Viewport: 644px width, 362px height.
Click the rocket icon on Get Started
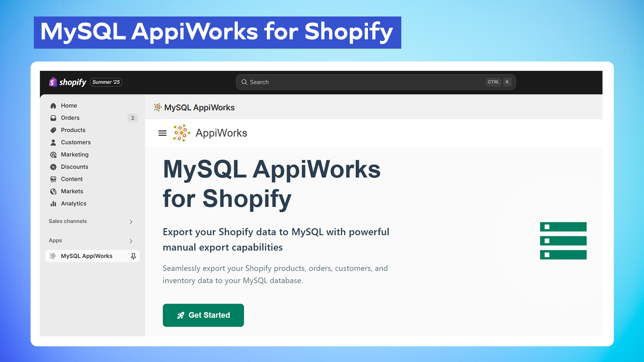(x=181, y=315)
